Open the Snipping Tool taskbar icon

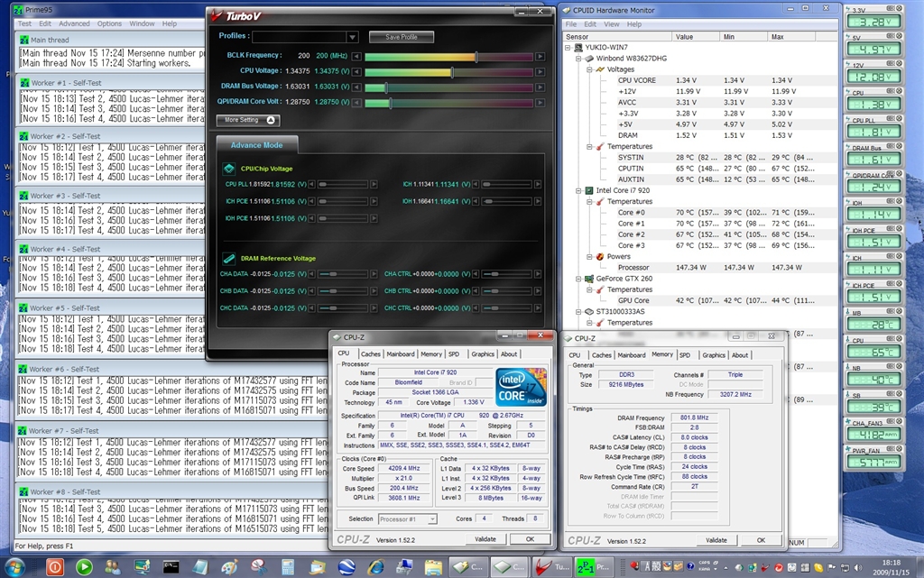point(258,567)
